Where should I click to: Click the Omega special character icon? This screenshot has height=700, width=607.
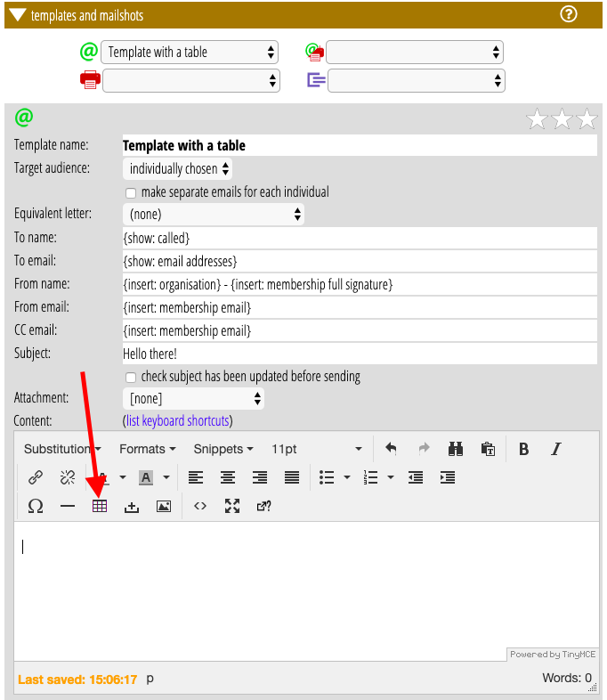36,506
